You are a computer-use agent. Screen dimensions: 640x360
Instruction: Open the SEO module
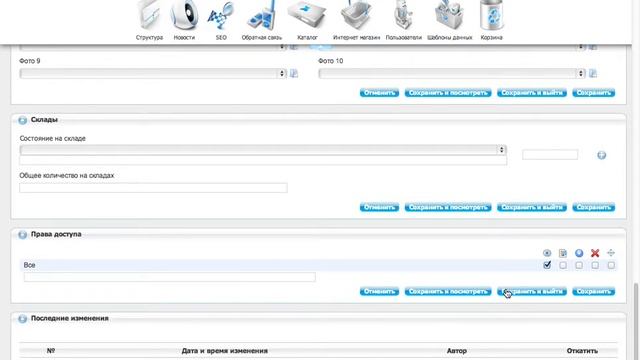[221, 20]
